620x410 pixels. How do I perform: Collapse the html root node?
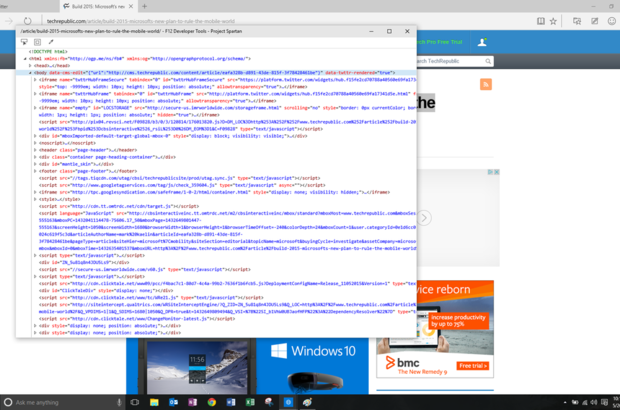(x=25, y=59)
